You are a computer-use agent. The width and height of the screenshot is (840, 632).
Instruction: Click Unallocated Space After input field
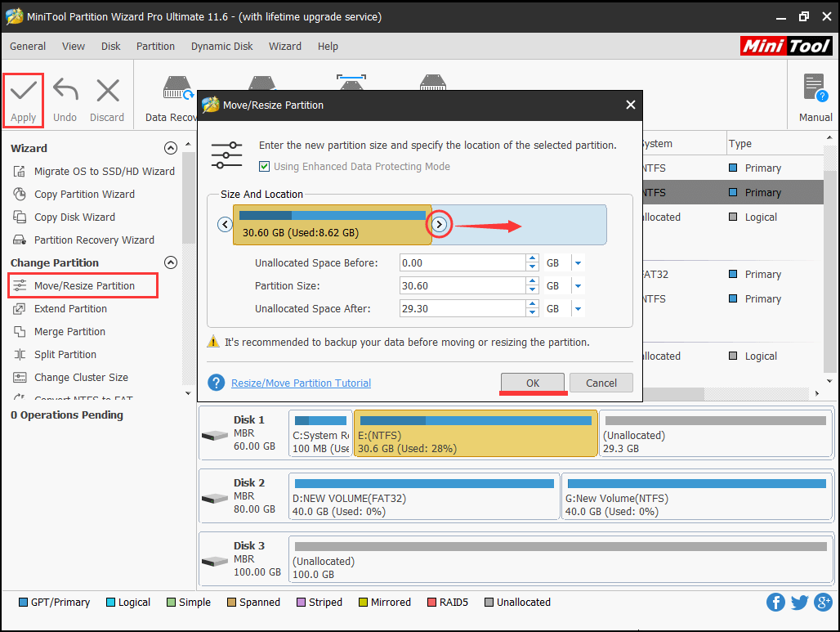tap(462, 309)
